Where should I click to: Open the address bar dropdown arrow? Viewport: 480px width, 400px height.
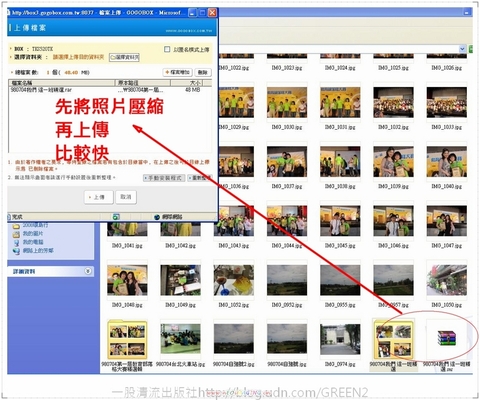point(462,49)
